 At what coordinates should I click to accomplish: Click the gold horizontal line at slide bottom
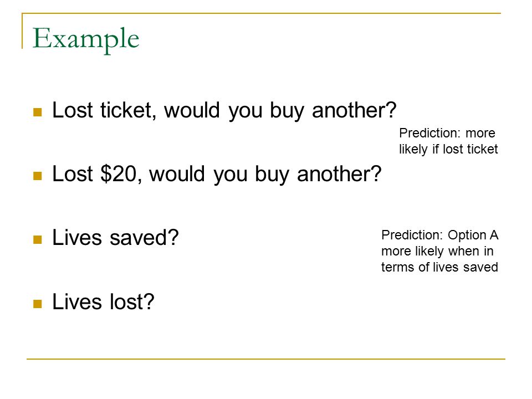click(x=266, y=359)
